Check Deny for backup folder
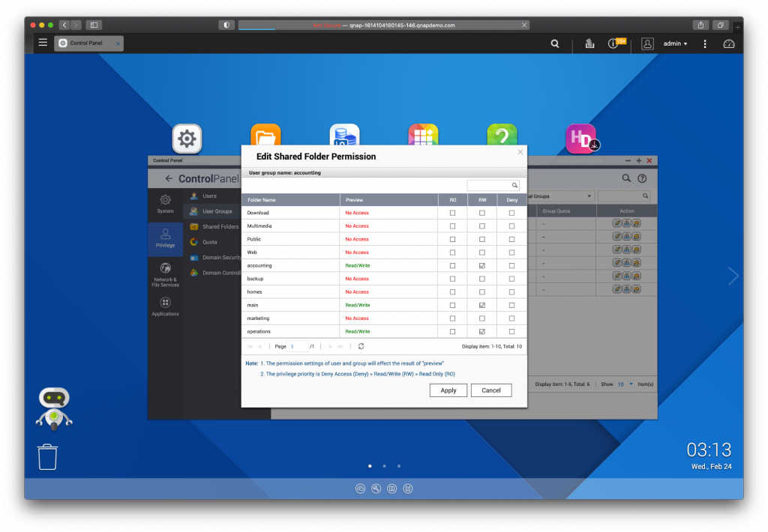 tap(511, 279)
